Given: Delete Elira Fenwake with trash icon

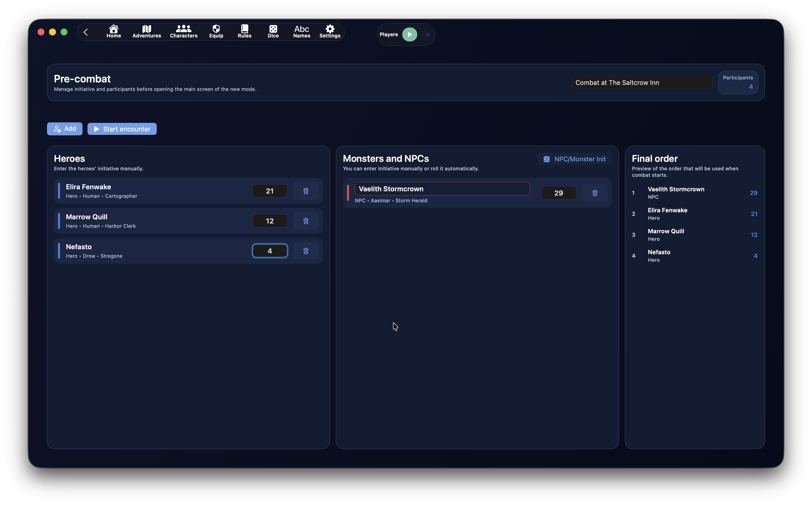Looking at the screenshot, I should [x=305, y=191].
